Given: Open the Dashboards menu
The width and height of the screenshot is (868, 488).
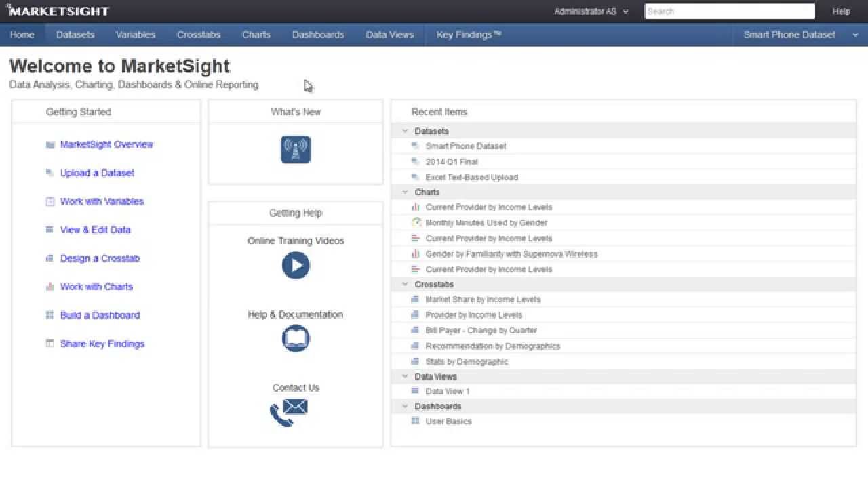Looking at the screenshot, I should [319, 35].
